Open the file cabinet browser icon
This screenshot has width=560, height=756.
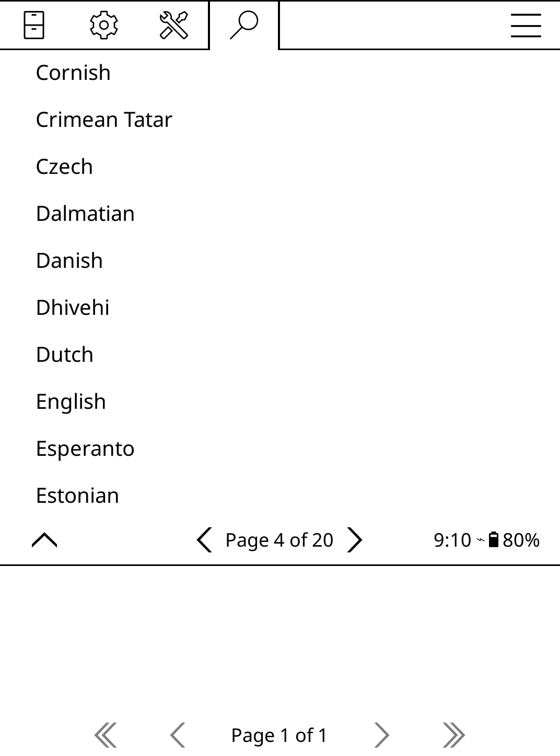[34, 25]
